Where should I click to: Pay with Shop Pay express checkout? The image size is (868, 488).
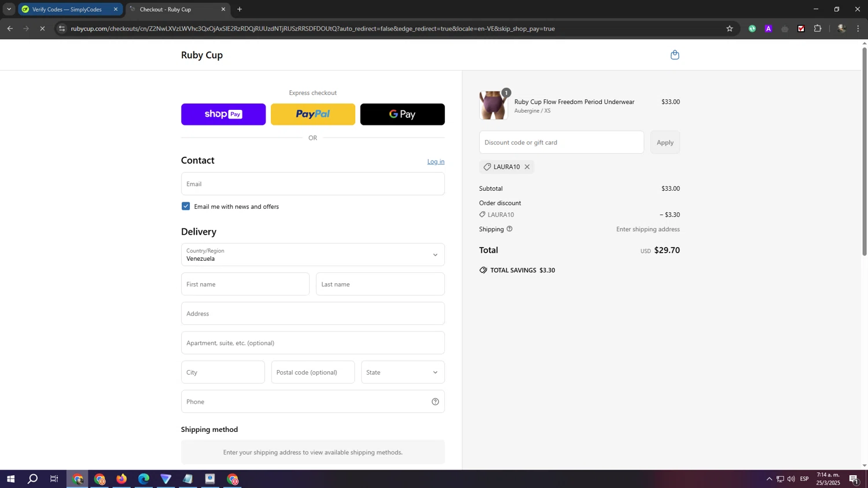click(x=223, y=114)
